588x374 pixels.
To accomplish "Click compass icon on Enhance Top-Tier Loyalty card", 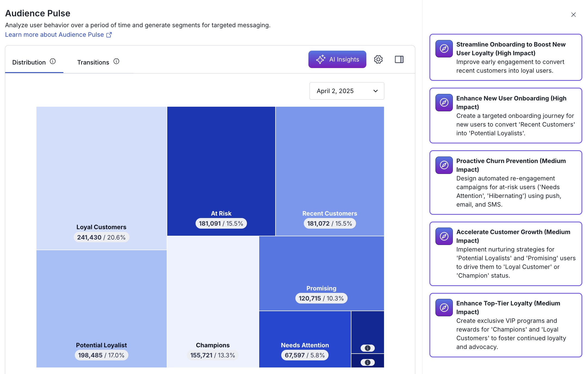I will click(x=444, y=307).
